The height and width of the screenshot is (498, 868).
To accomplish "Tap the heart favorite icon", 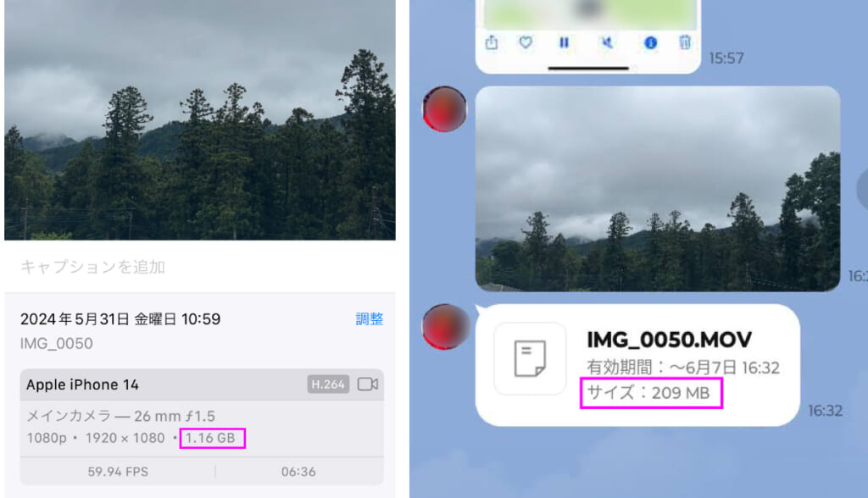I will (x=526, y=42).
